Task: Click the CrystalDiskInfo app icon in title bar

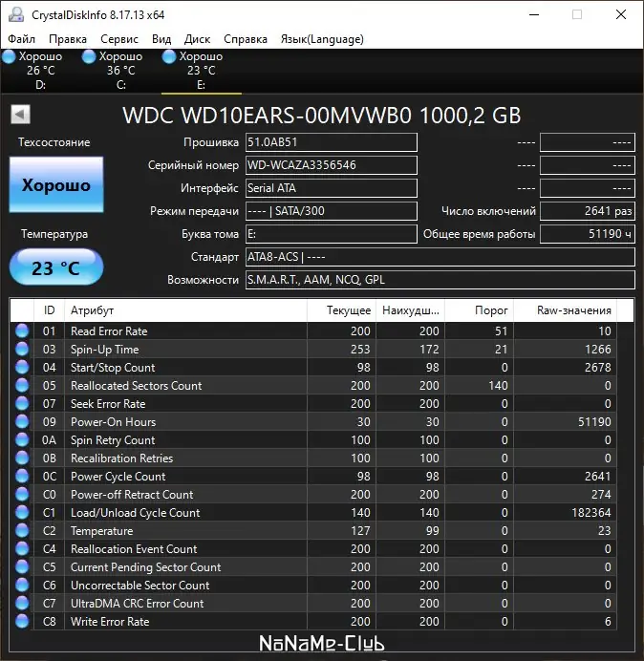Action: [x=16, y=15]
